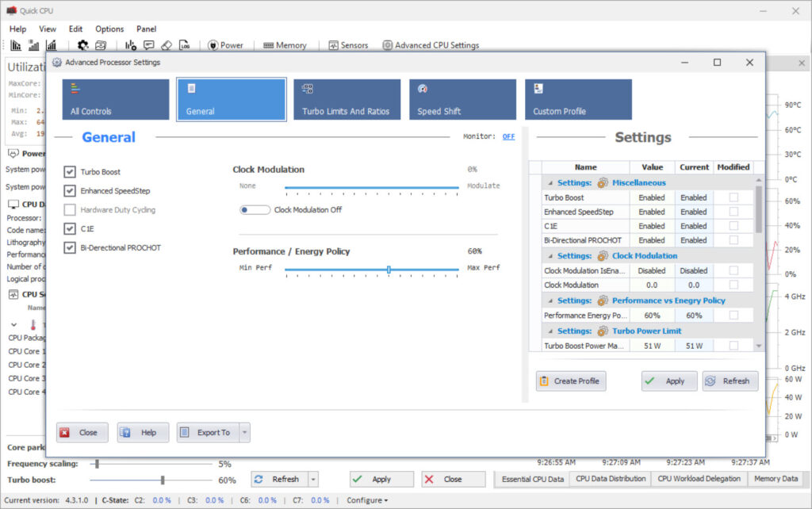The height and width of the screenshot is (509, 812).
Task: Click the bar chart with trend line icon
Action: 52,45
